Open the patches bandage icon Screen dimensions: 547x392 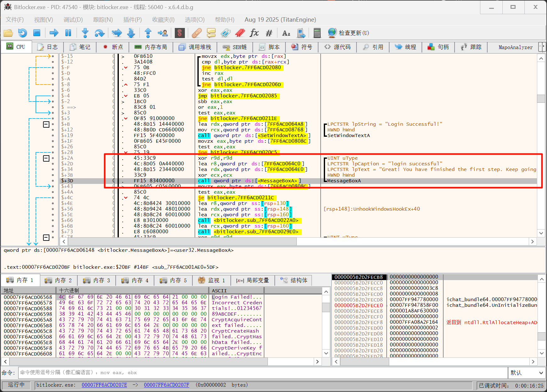pos(196,33)
